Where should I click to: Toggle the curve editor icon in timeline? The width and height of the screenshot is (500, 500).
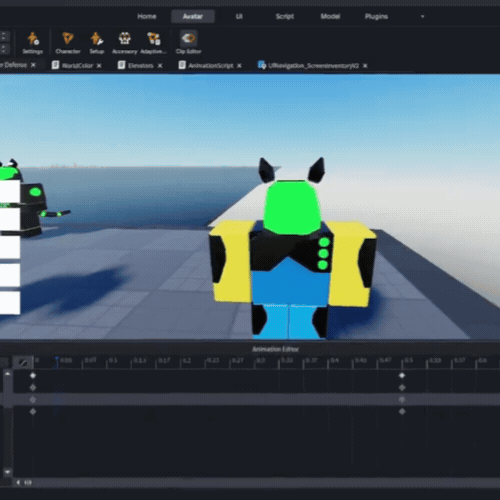23,362
